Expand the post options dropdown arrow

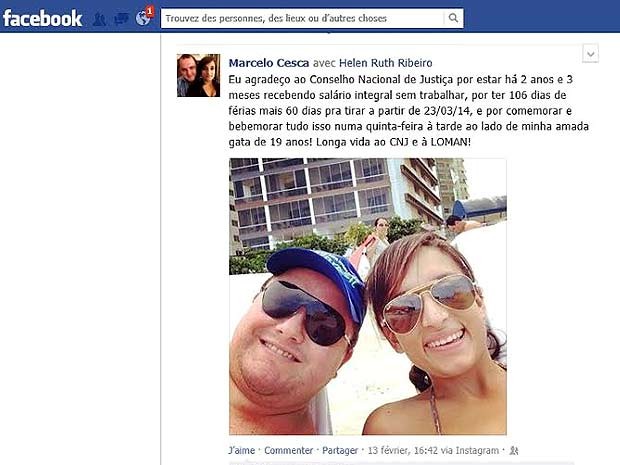click(x=591, y=54)
